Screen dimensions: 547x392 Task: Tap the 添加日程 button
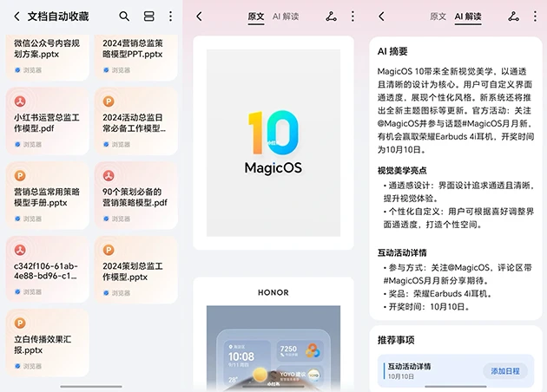tap(504, 370)
